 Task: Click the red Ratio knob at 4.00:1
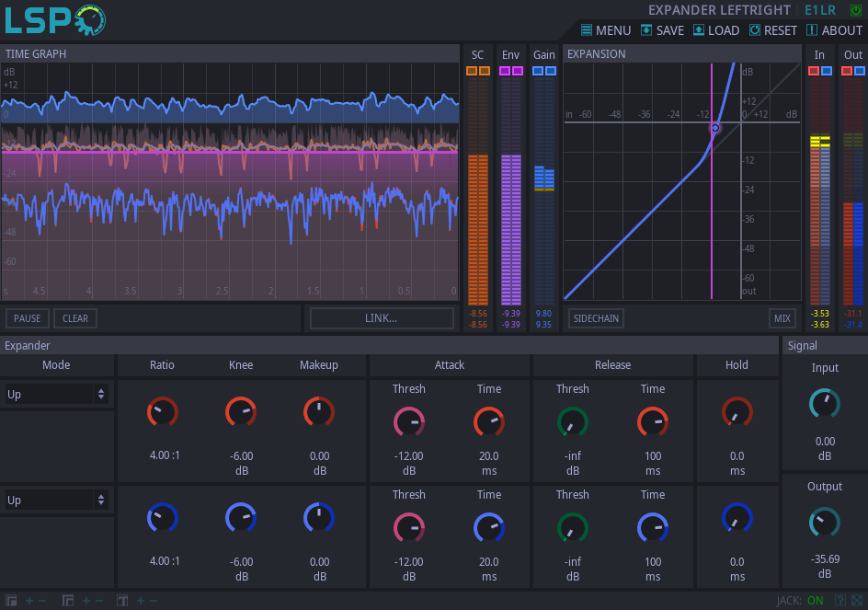pos(162,412)
